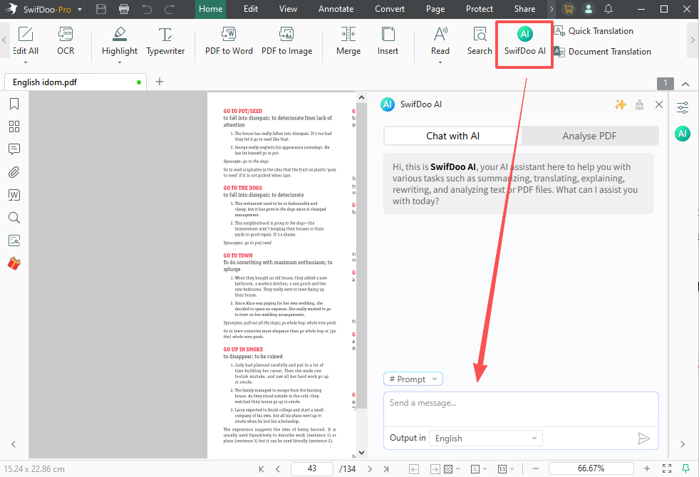Open the View menu tab

click(x=288, y=9)
